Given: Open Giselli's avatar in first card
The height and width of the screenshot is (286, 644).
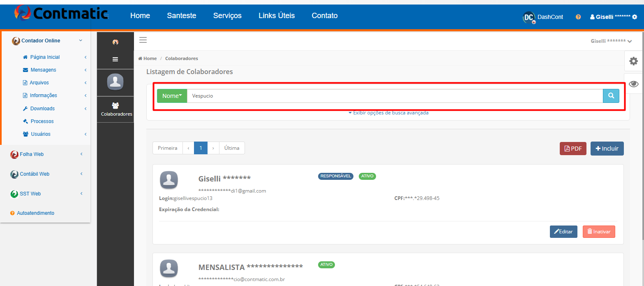Looking at the screenshot, I should coord(169,180).
